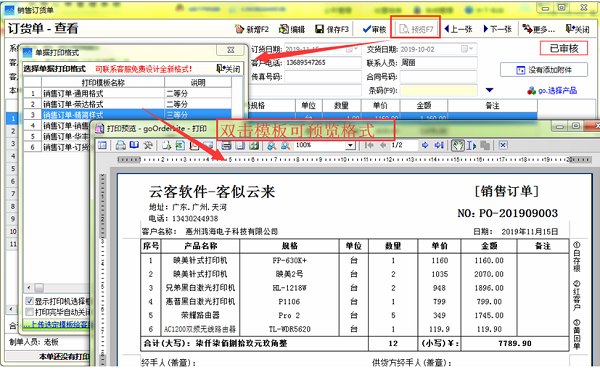The height and width of the screenshot is (370, 600).
Task: Click the close preview X toolbar icon
Action: tap(502, 145)
